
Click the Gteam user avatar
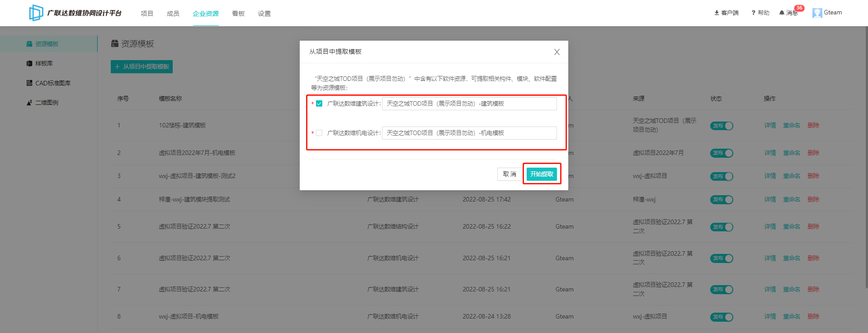click(x=817, y=13)
